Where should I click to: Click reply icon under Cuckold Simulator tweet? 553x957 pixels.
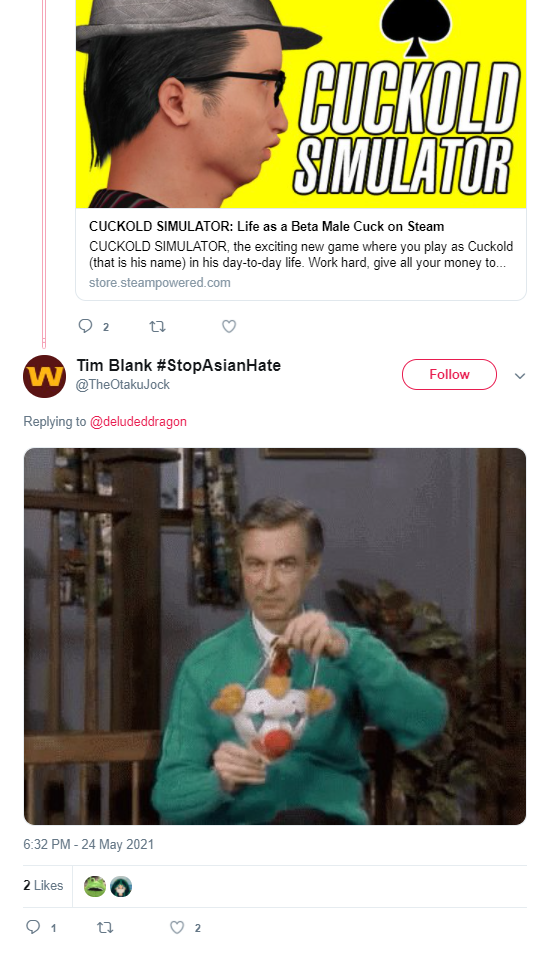(85, 326)
